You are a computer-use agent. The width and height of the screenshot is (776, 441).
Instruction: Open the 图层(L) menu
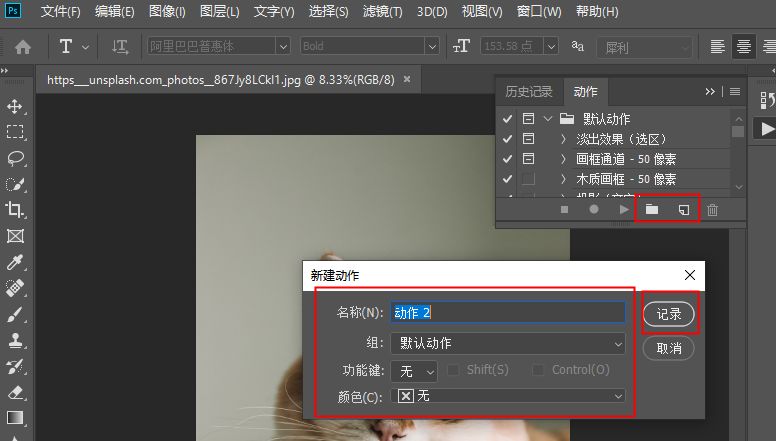(219, 11)
